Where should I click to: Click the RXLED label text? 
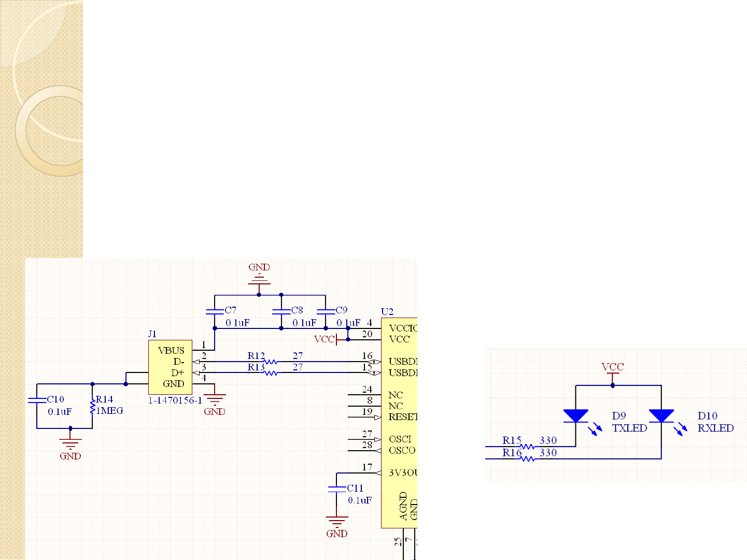tap(716, 428)
